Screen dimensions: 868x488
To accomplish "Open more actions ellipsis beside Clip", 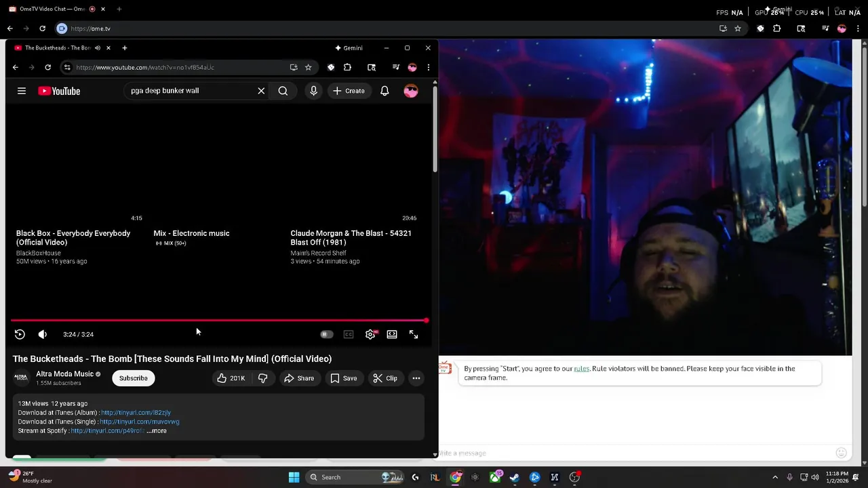I will coord(416,378).
